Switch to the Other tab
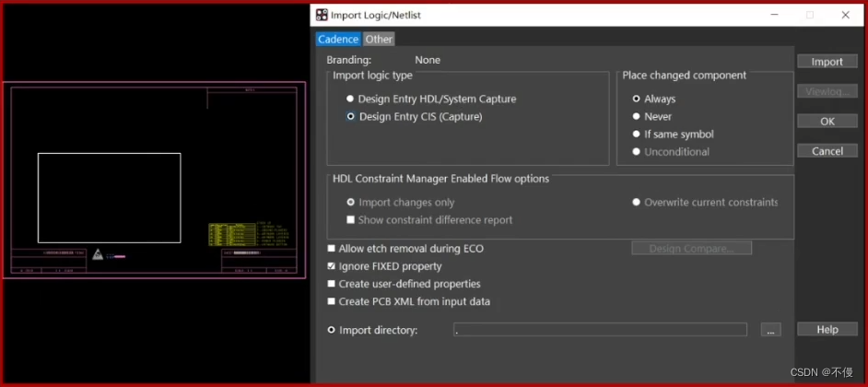This screenshot has width=868, height=387. 379,40
